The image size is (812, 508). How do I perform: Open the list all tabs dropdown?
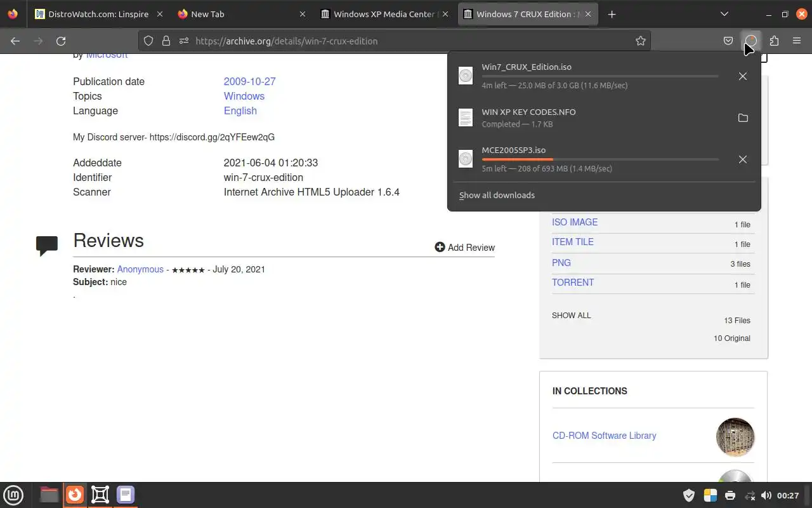(x=724, y=14)
